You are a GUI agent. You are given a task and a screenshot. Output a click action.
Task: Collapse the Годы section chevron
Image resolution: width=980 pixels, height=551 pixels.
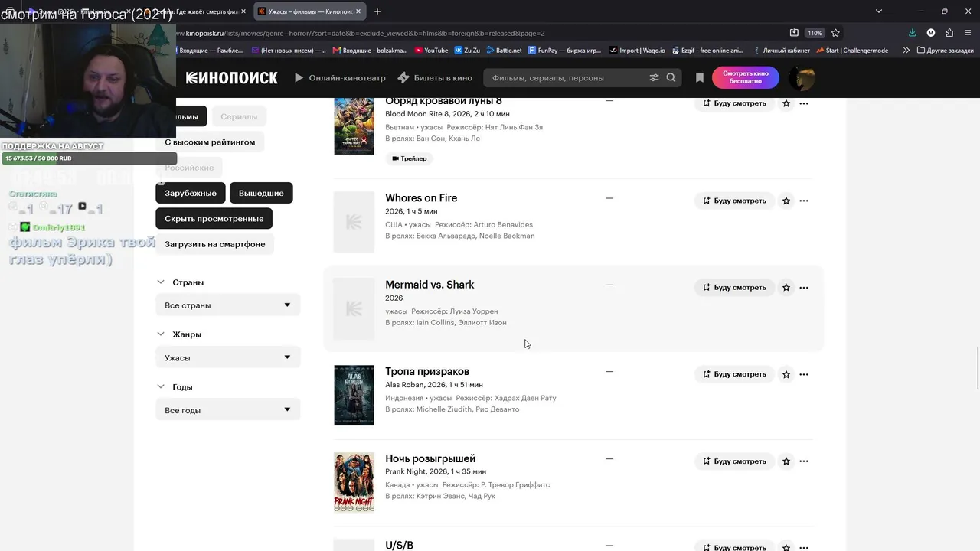click(161, 387)
